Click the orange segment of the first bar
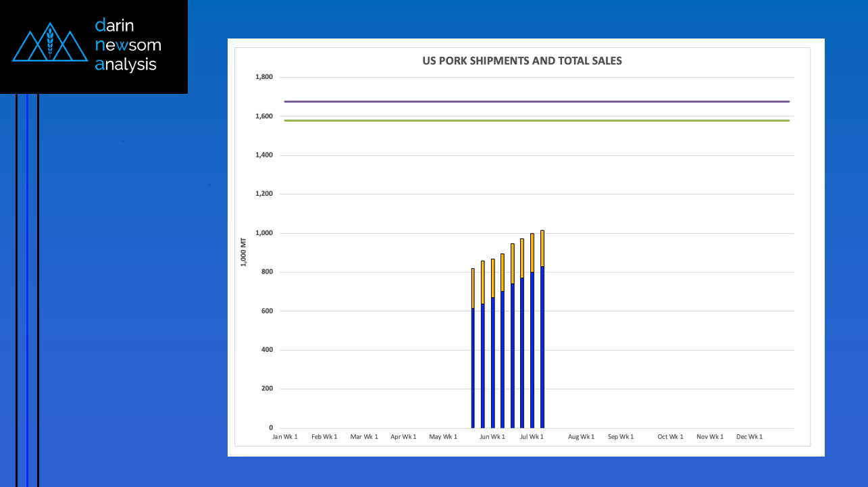 click(x=473, y=288)
